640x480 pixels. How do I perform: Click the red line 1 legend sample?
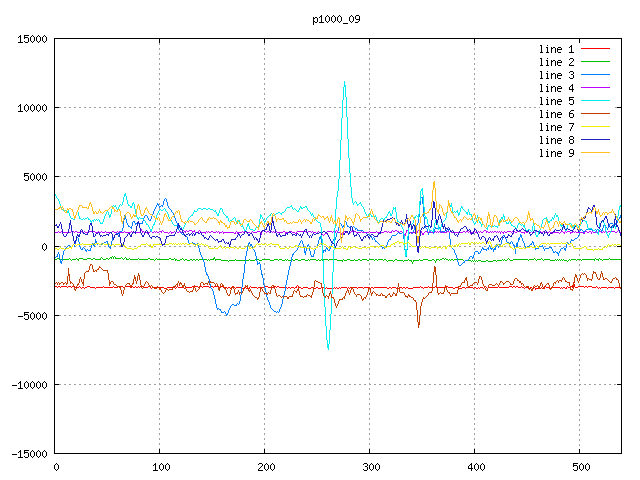coord(596,49)
